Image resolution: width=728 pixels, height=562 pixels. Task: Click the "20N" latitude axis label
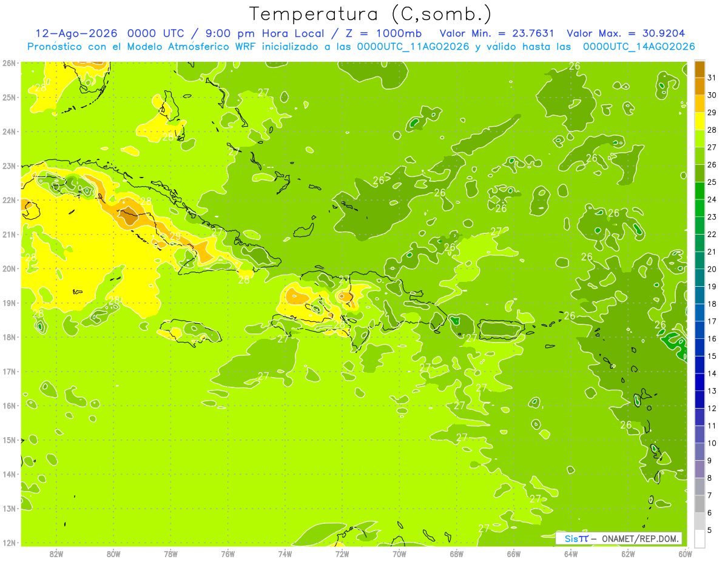(9, 269)
